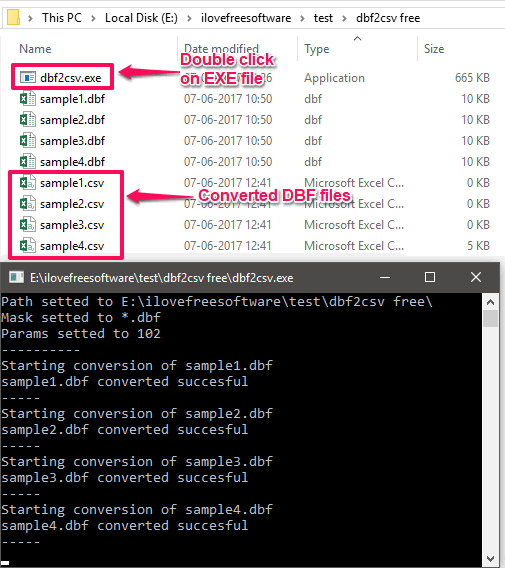The image size is (505, 568).
Task: Navigate to Local Disk (E:) breadcrumb
Action: tap(141, 18)
